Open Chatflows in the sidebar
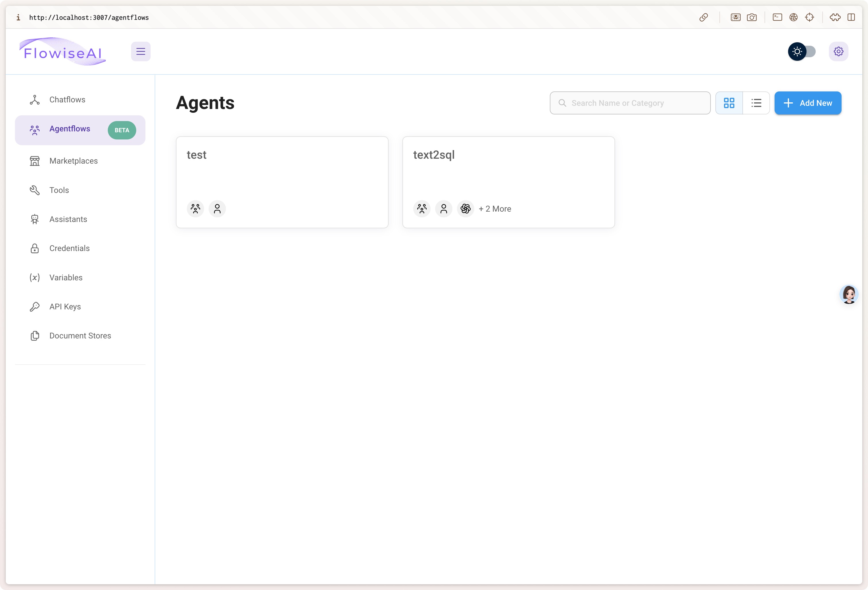 pyautogui.click(x=67, y=100)
